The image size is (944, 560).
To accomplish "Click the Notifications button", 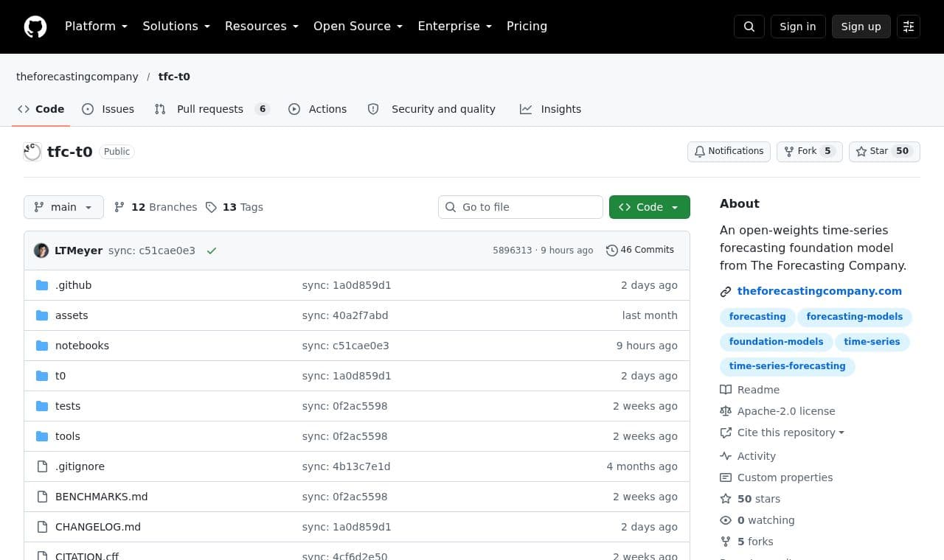I will click(x=729, y=151).
